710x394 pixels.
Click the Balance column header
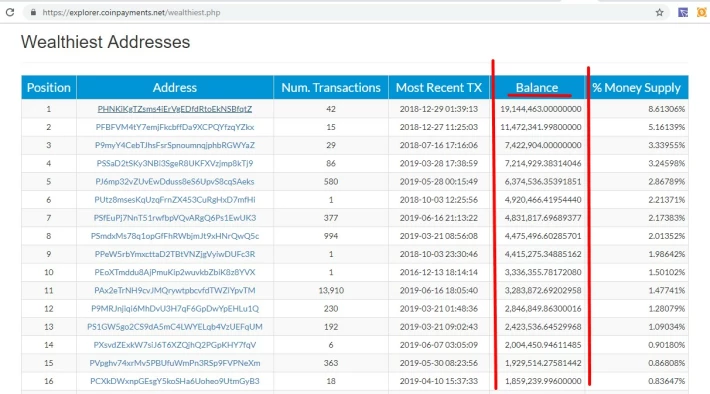[537, 87]
